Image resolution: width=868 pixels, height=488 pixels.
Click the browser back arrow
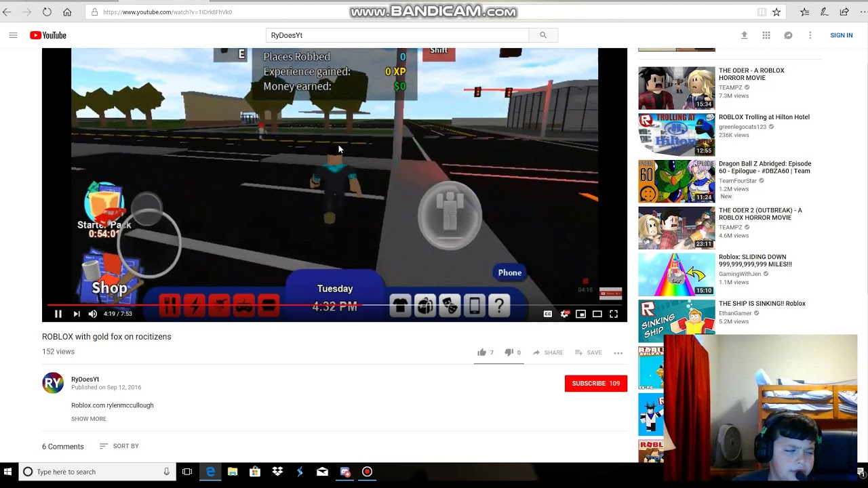click(x=8, y=12)
